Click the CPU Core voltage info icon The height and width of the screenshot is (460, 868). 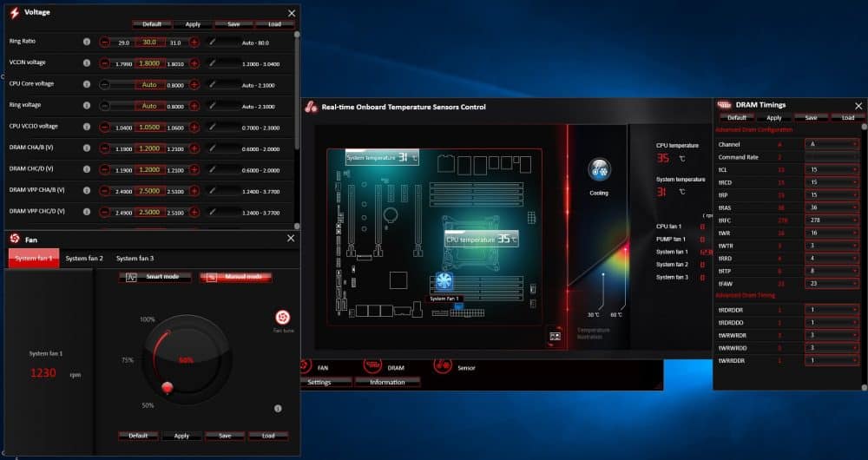[86, 84]
